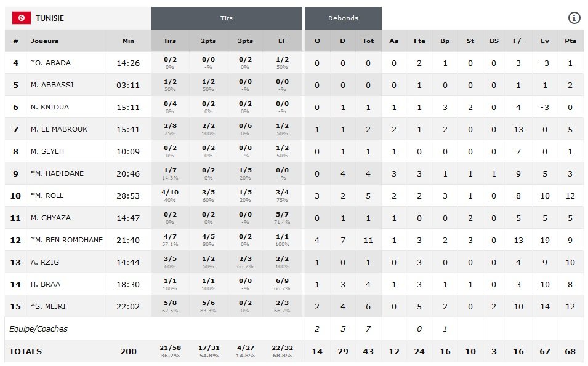Select player A. RZIG's name
The width and height of the screenshot is (588, 366).
tap(45, 262)
